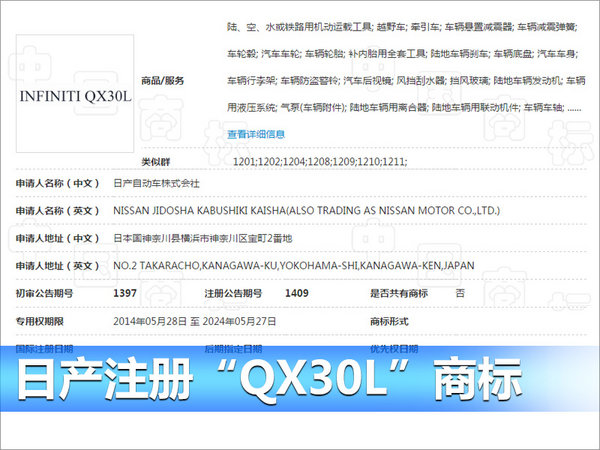Select the 申请人地址（中文） label

[x=57, y=238]
